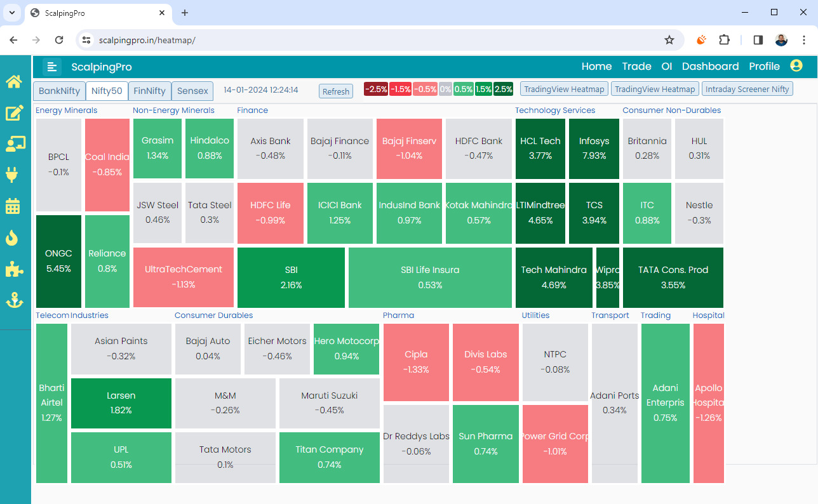
Task: Go back to the previous page
Action: click(x=13, y=40)
